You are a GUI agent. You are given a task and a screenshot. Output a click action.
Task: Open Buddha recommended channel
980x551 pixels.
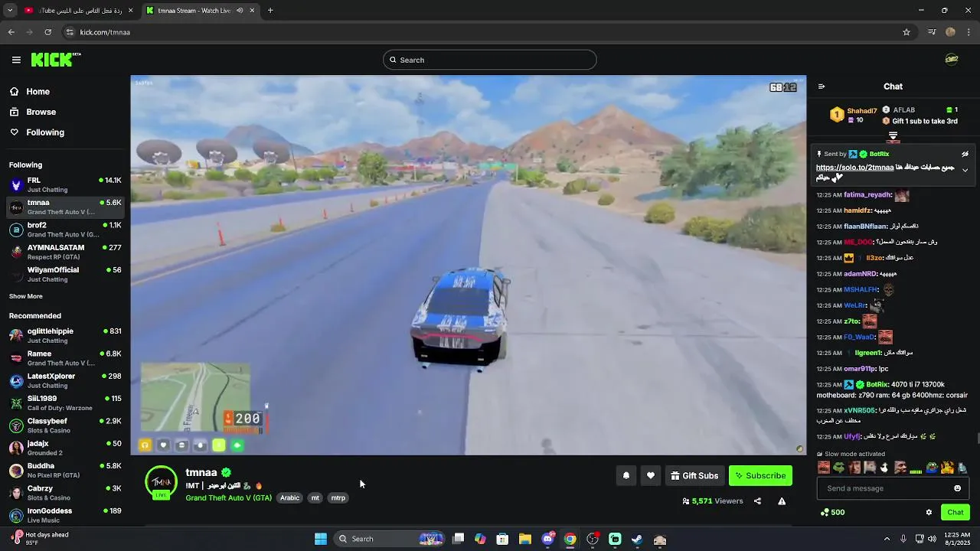[65, 470]
